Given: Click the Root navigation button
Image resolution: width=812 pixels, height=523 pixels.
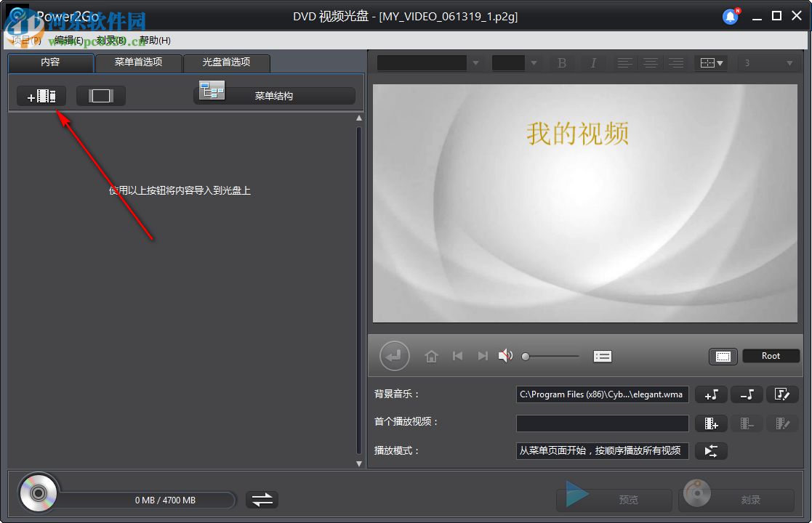Looking at the screenshot, I should point(771,356).
